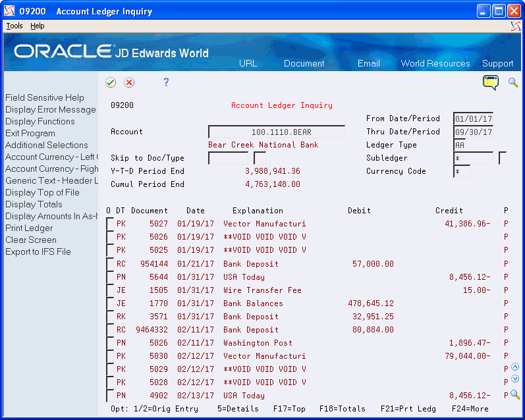Open the blue question mark help icon

pos(166,82)
